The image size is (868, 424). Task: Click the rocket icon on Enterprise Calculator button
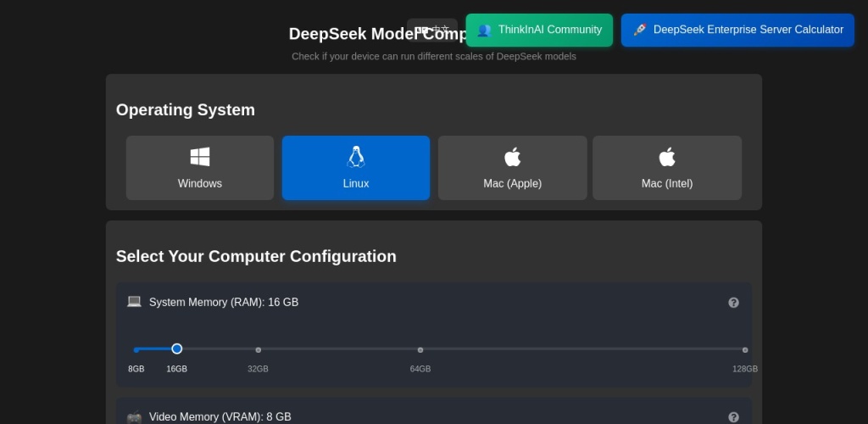pyautogui.click(x=639, y=30)
